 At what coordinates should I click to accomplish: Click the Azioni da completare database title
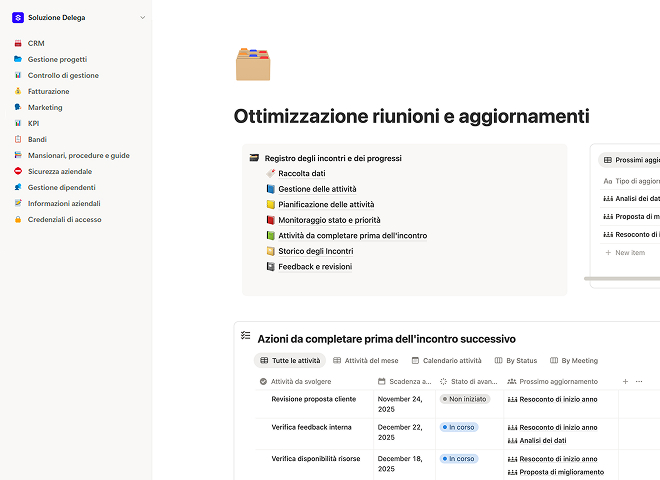point(386,339)
